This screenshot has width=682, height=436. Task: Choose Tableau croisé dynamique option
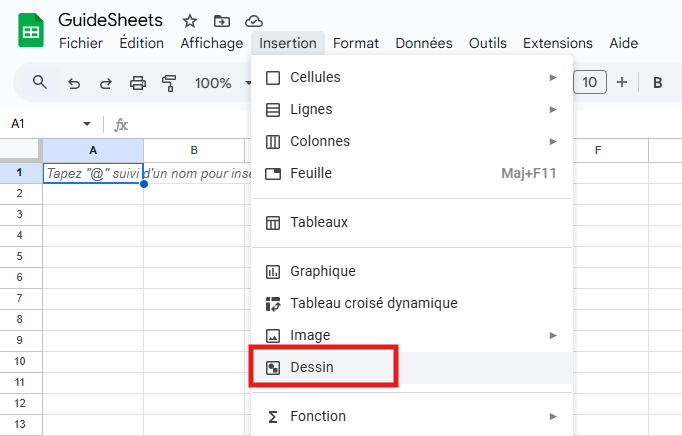(x=411, y=303)
